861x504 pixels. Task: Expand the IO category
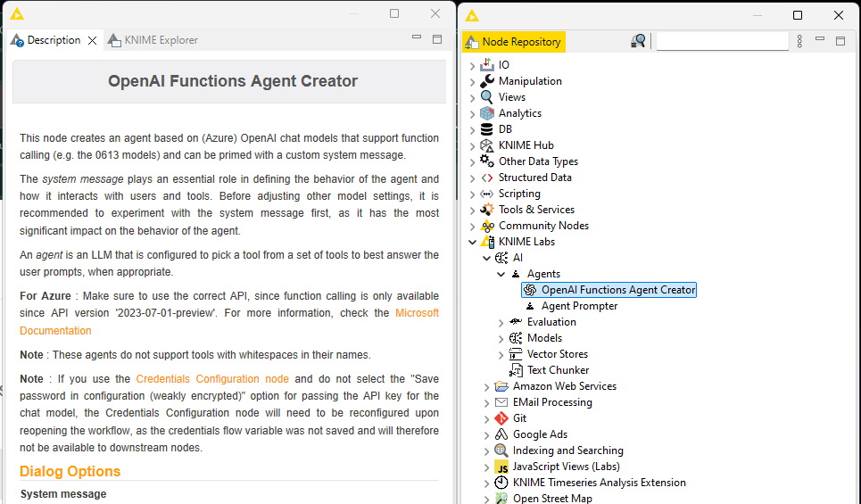pyautogui.click(x=472, y=66)
